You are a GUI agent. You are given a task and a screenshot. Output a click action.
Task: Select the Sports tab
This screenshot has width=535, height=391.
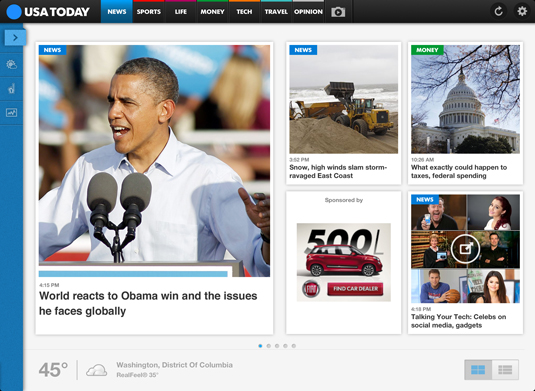coord(149,12)
